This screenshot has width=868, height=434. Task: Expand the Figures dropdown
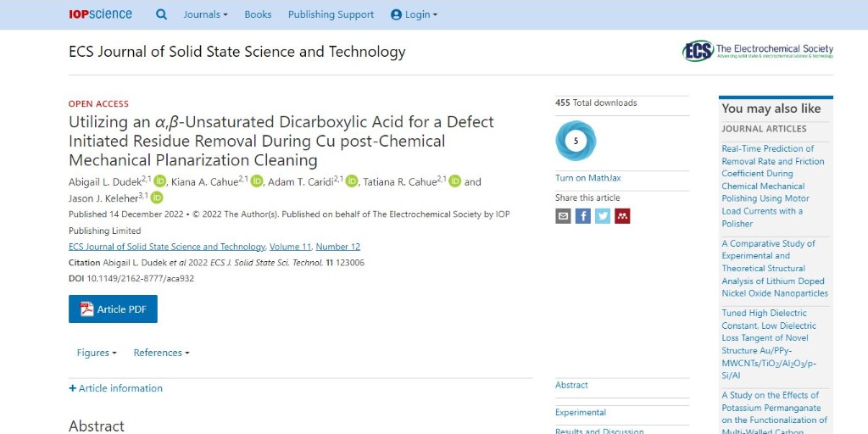97,353
